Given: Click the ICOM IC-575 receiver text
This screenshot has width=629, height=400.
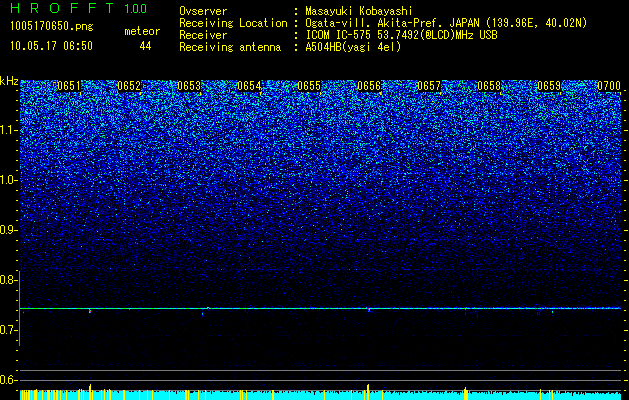Looking at the screenshot, I should click(401, 35).
